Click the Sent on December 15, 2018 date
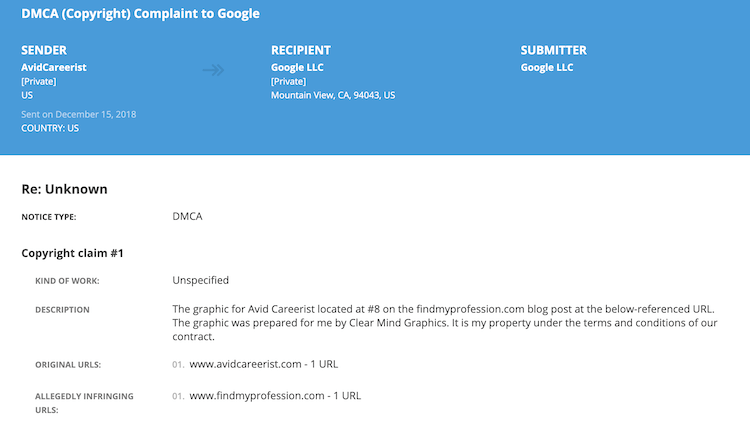 point(78,114)
